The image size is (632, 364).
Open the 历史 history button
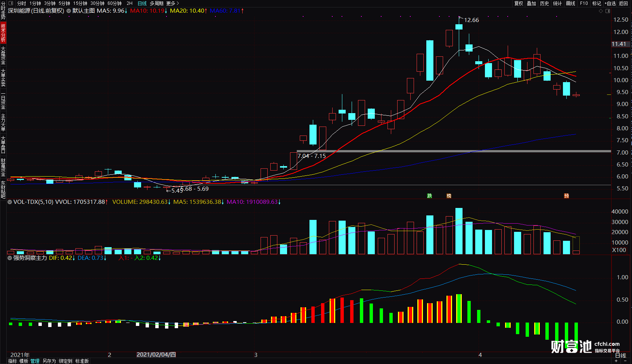pos(545,3)
